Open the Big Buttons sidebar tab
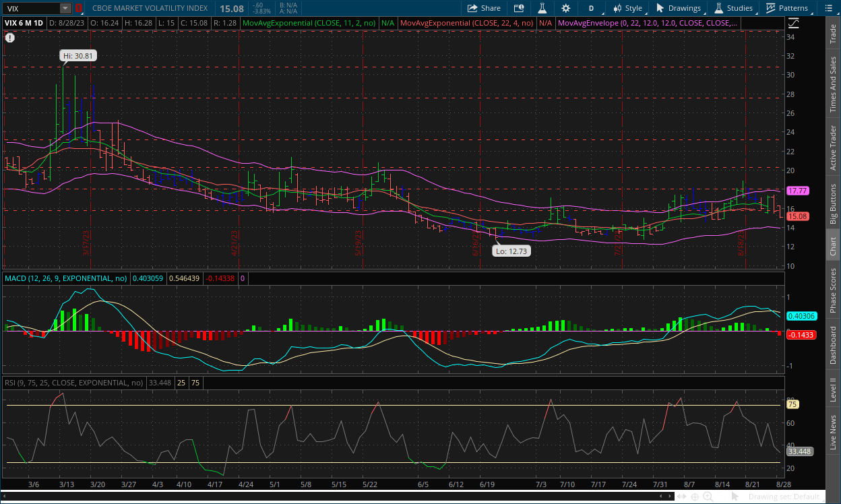Image resolution: width=841 pixels, height=504 pixels. (834, 203)
